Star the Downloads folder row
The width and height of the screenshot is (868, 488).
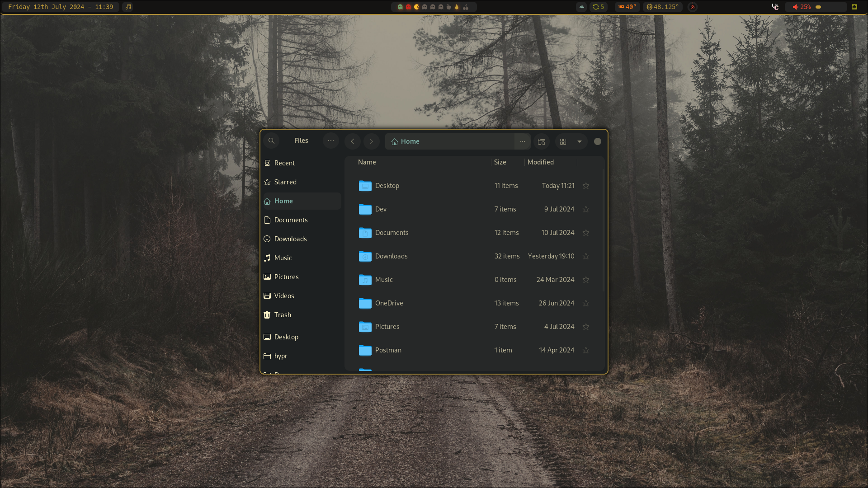[x=586, y=256]
